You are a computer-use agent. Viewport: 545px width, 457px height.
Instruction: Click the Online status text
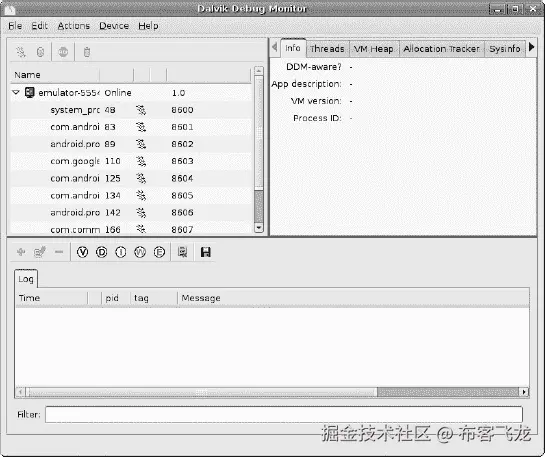(x=118, y=93)
